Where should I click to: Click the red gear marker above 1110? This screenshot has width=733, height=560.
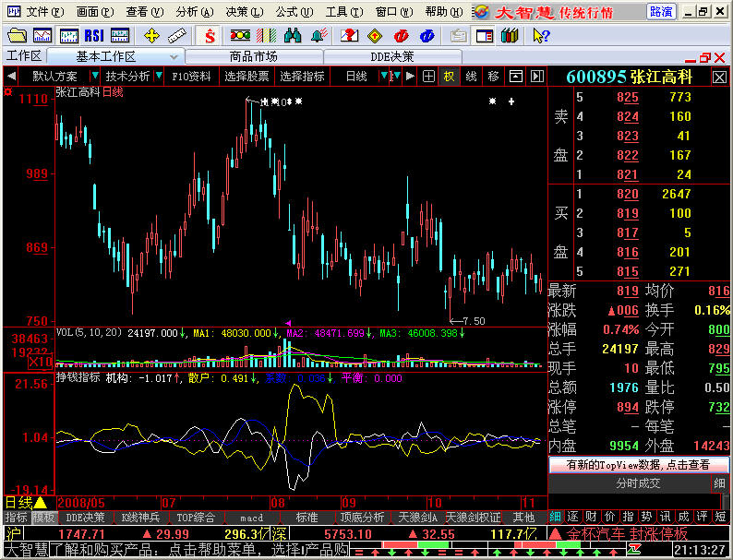tap(8, 92)
